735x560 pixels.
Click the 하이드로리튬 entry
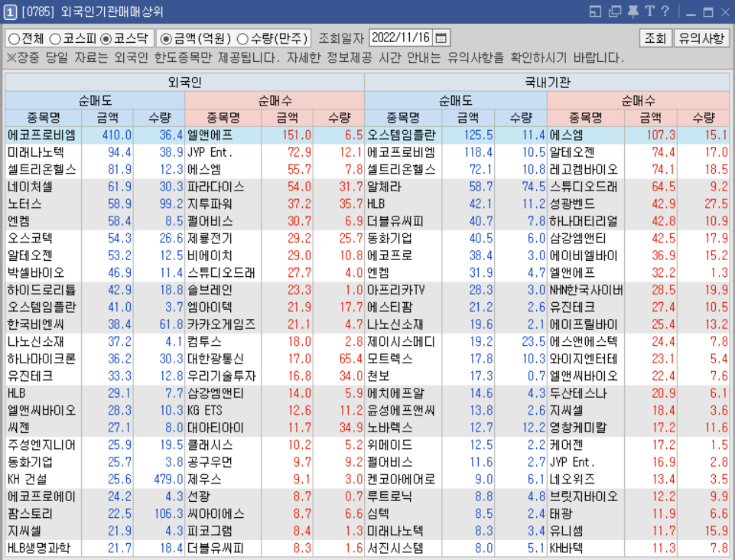pos(41,290)
